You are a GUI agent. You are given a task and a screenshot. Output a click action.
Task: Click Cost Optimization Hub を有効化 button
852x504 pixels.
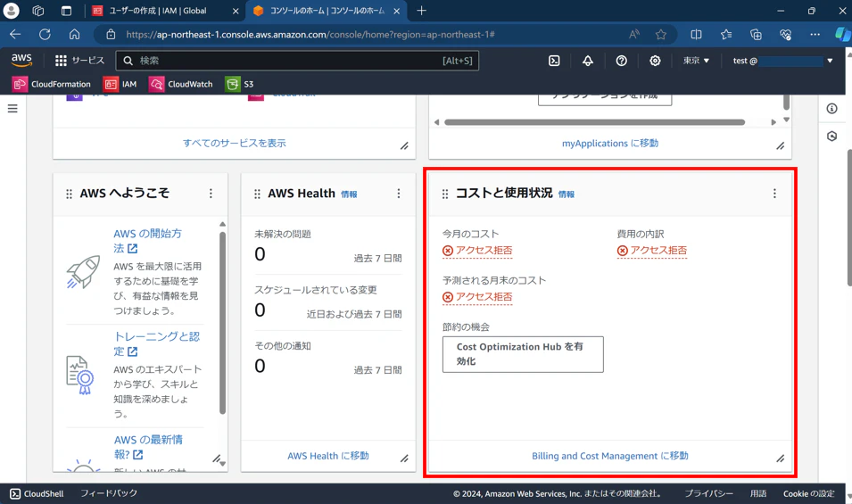pyautogui.click(x=523, y=354)
